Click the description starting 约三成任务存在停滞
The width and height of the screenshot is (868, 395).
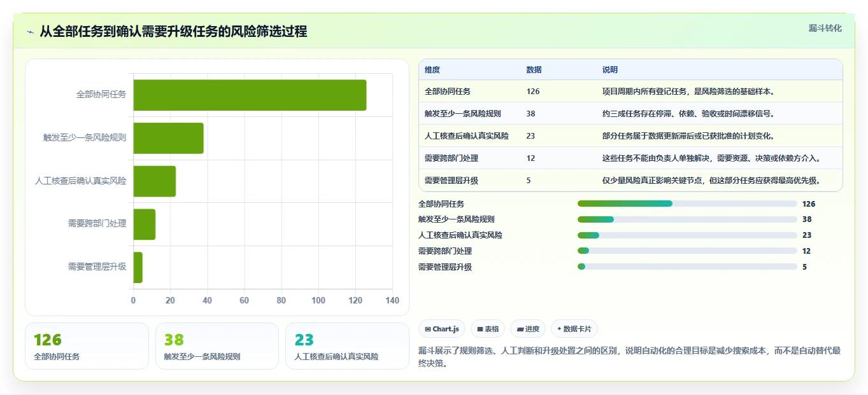point(688,114)
